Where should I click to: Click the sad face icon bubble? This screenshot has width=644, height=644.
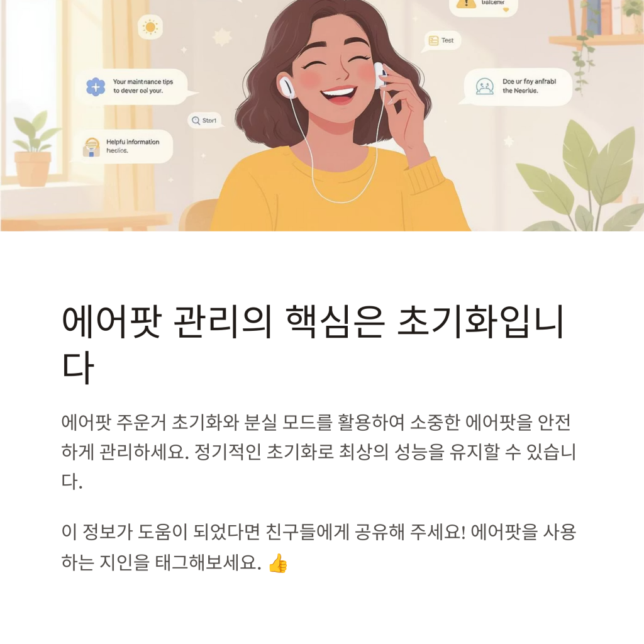click(x=485, y=86)
